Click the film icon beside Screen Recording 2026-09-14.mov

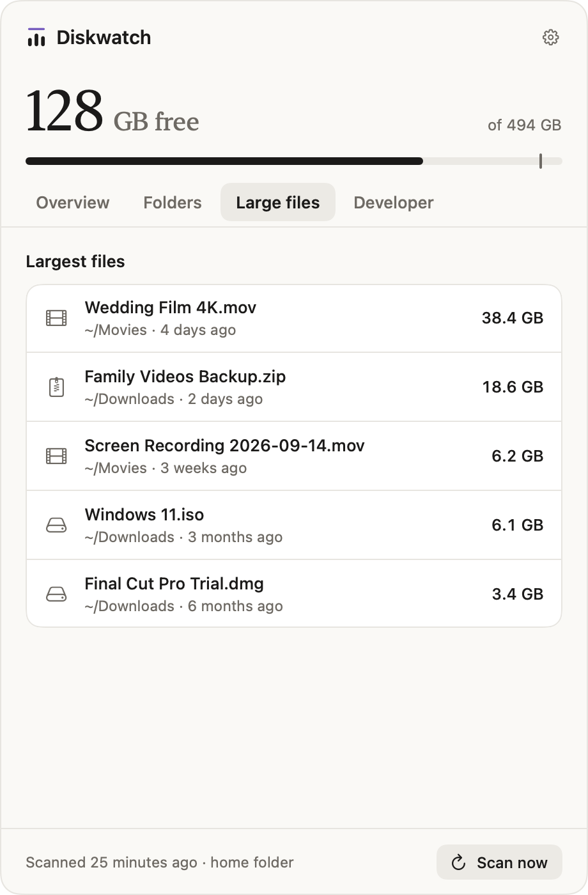point(56,456)
